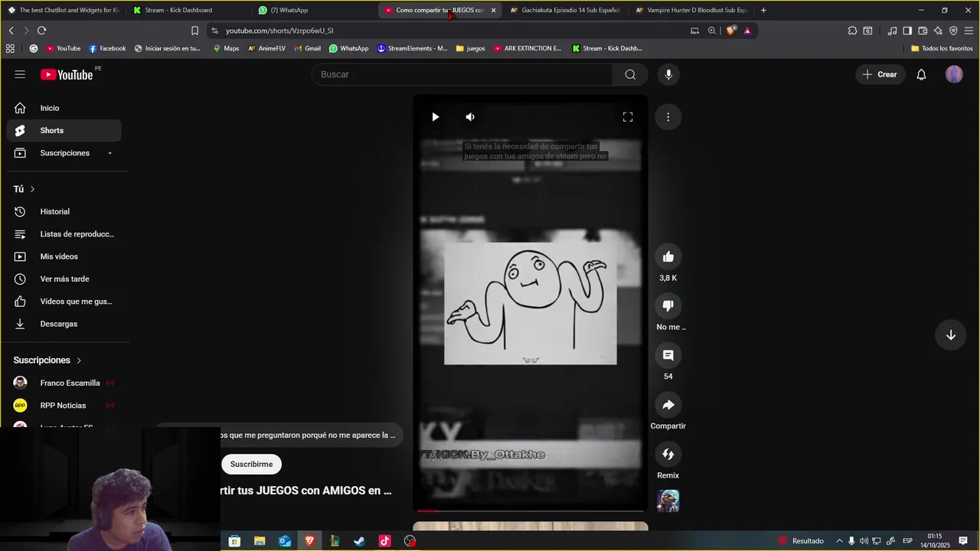
Task: Play the Short video
Action: [435, 117]
